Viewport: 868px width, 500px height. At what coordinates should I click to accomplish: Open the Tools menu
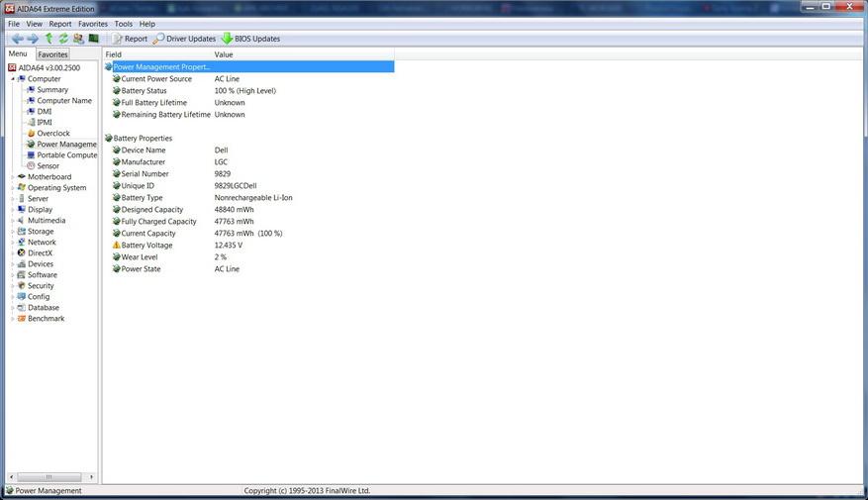pyautogui.click(x=124, y=24)
